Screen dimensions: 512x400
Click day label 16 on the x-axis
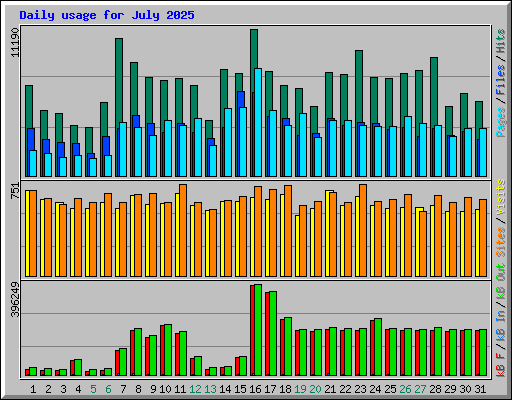(x=255, y=389)
